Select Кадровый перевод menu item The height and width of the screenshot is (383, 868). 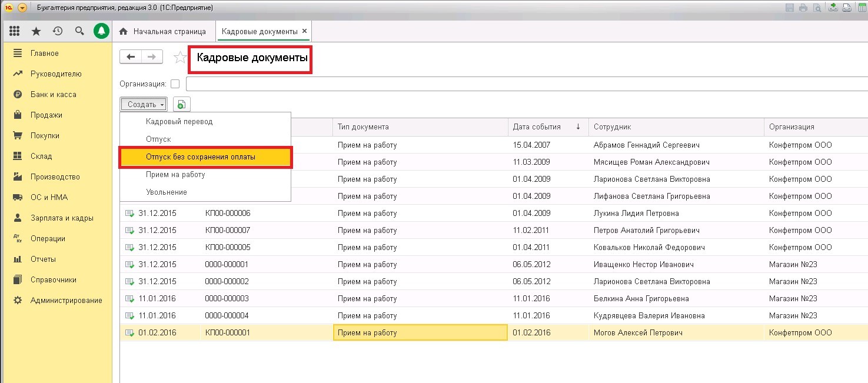point(179,122)
